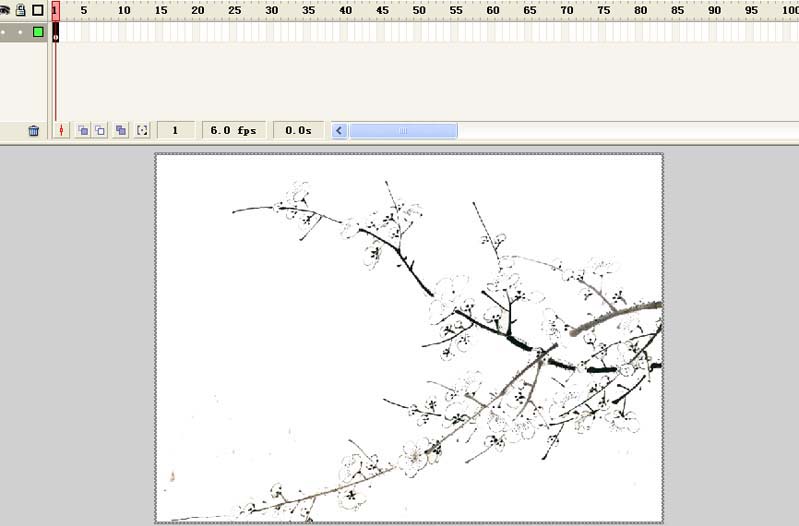799x526 pixels.
Task: Click frame number 10 on the timeline ruler
Action: (124, 10)
